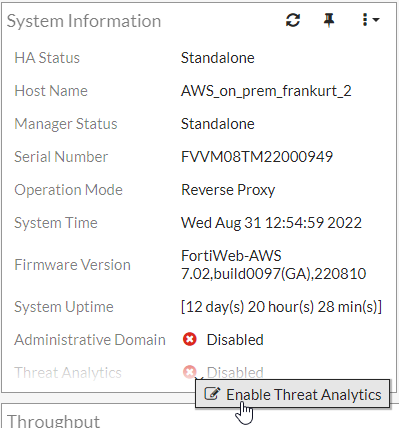
Task: Click the Serial Number label
Action: coord(61,157)
